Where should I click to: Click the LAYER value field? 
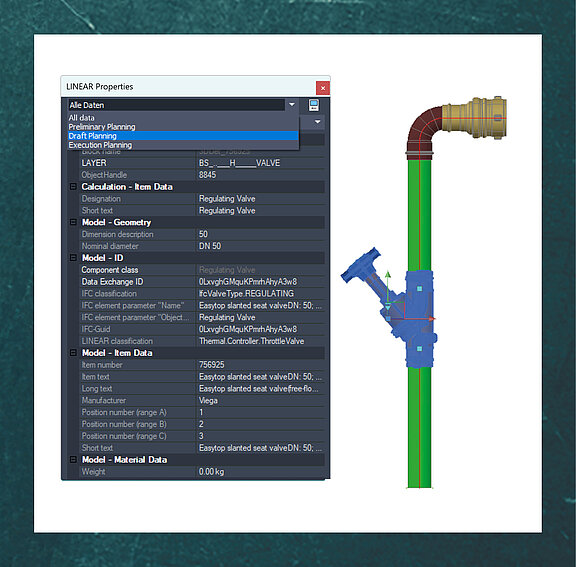tap(260, 163)
